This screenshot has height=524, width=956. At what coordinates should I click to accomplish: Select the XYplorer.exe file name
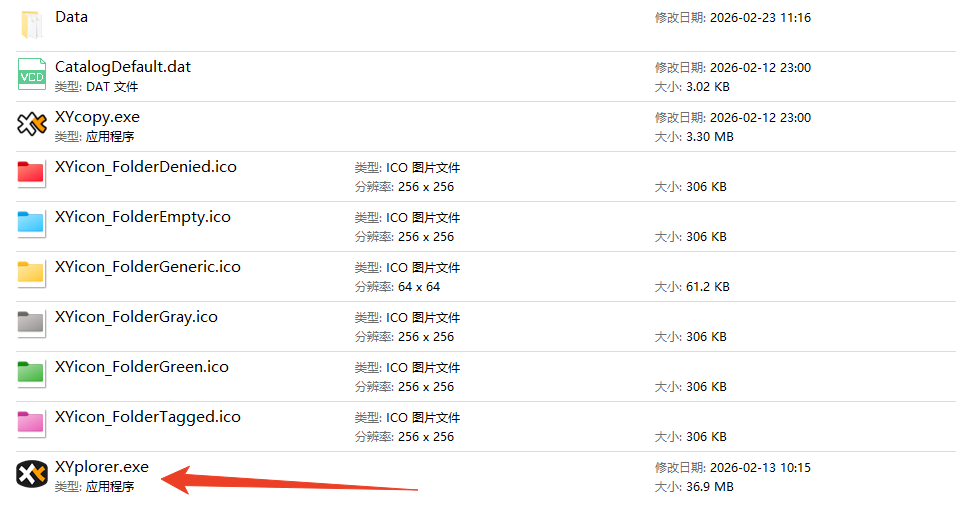click(102, 467)
